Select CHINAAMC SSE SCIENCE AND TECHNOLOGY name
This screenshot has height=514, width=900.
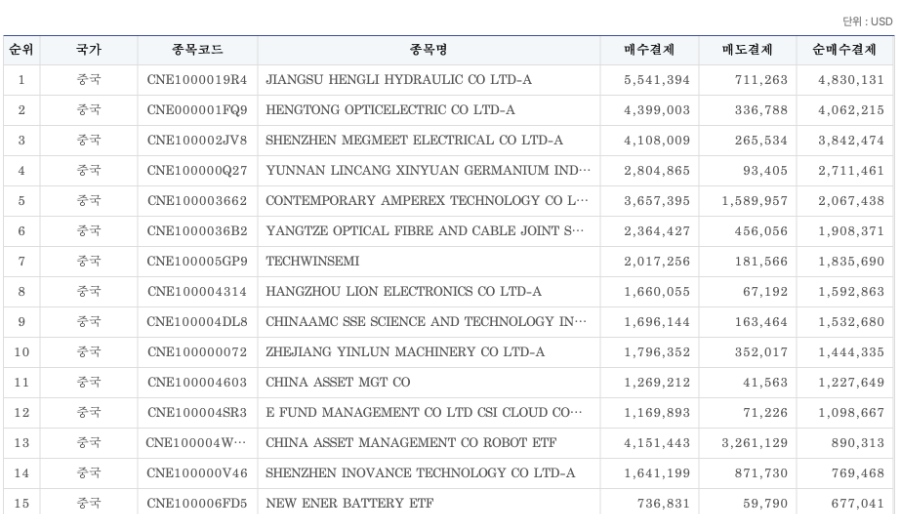click(x=426, y=322)
